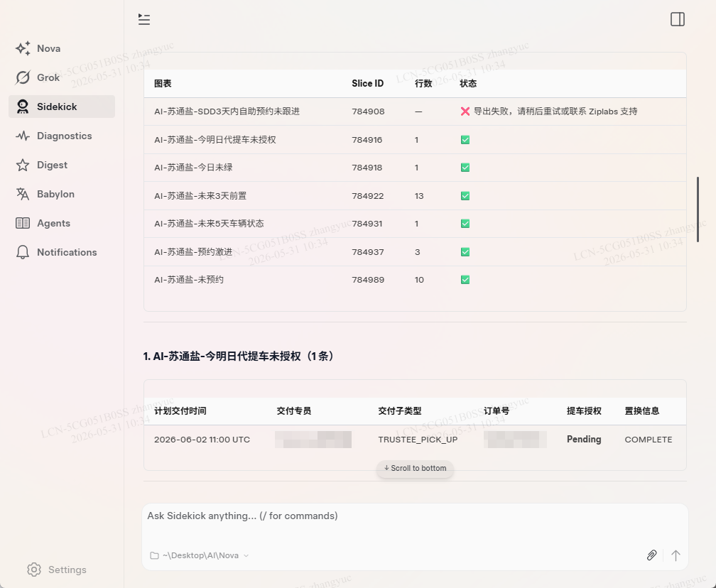716x588 pixels.
Task: Click the ~\Desktop\AI\Nova path label
Action: point(200,555)
